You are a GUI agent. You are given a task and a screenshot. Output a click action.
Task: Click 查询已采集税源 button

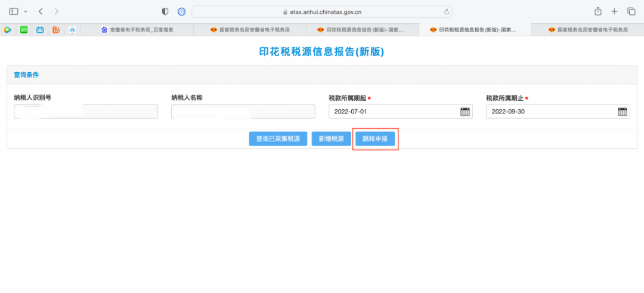pyautogui.click(x=278, y=139)
